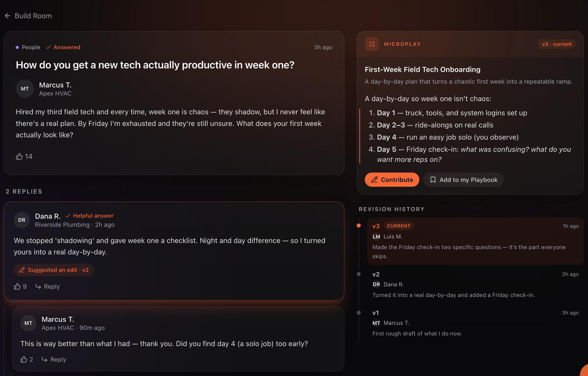Screen dimensions: 588x376
Task: Click the People category tag
Action: (28, 47)
